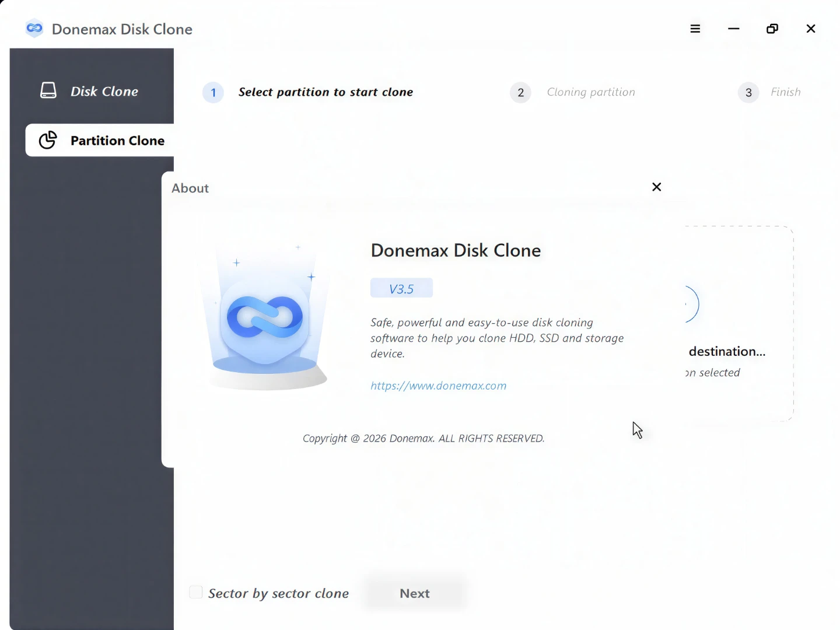Minimize the Donemax window

pos(734,29)
